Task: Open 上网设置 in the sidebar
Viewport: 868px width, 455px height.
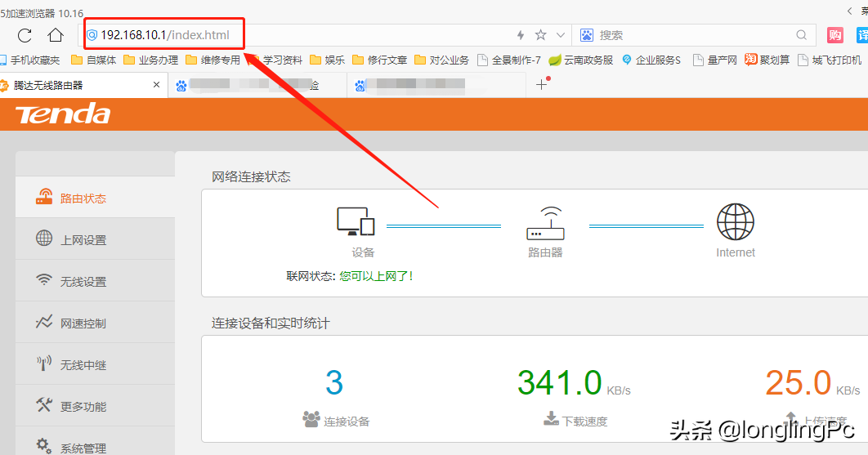Action: coord(95,239)
